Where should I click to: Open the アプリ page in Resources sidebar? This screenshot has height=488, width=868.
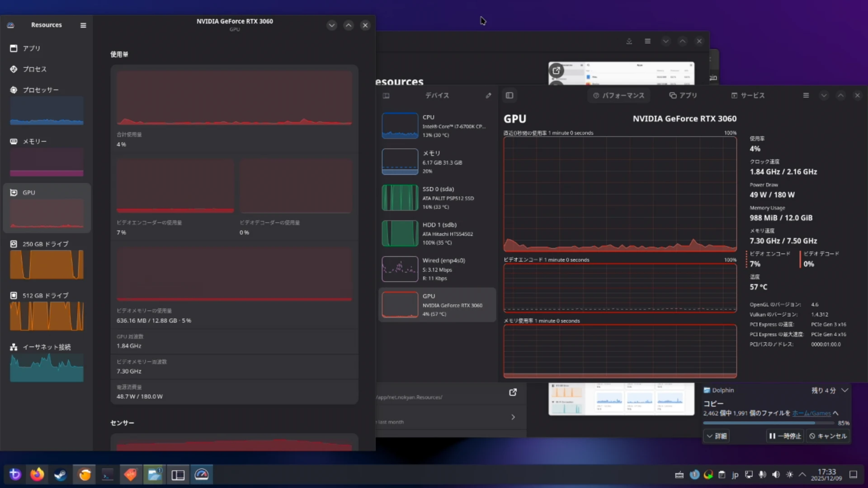32,48
